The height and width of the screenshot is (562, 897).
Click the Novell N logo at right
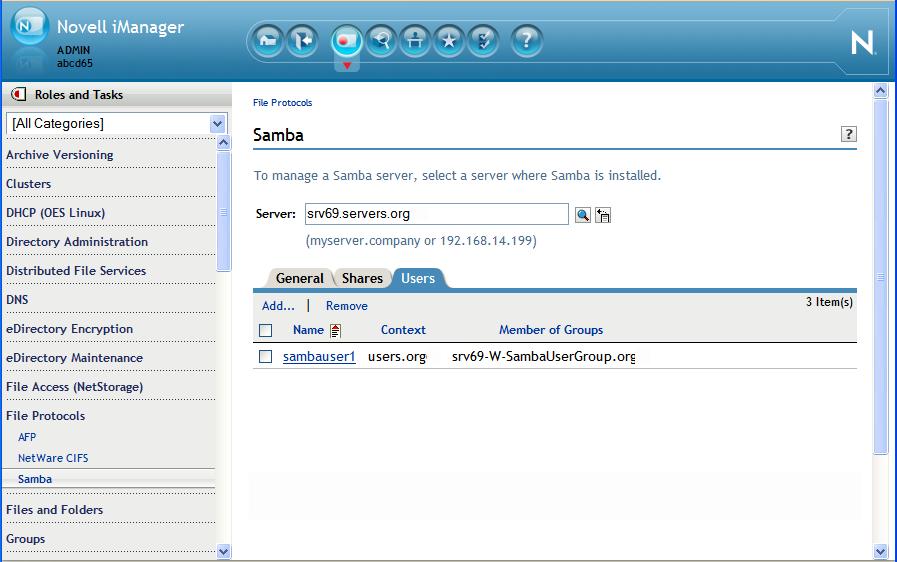[863, 43]
